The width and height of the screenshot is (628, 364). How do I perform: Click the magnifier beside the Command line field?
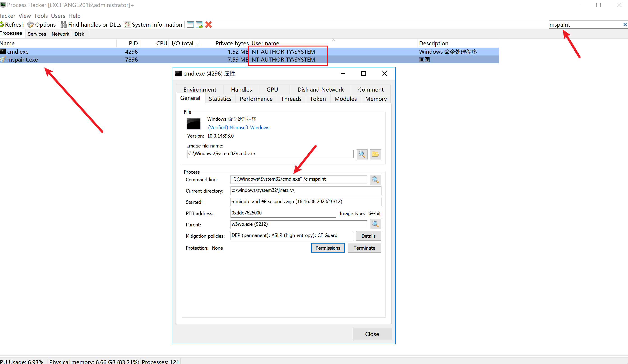(375, 180)
